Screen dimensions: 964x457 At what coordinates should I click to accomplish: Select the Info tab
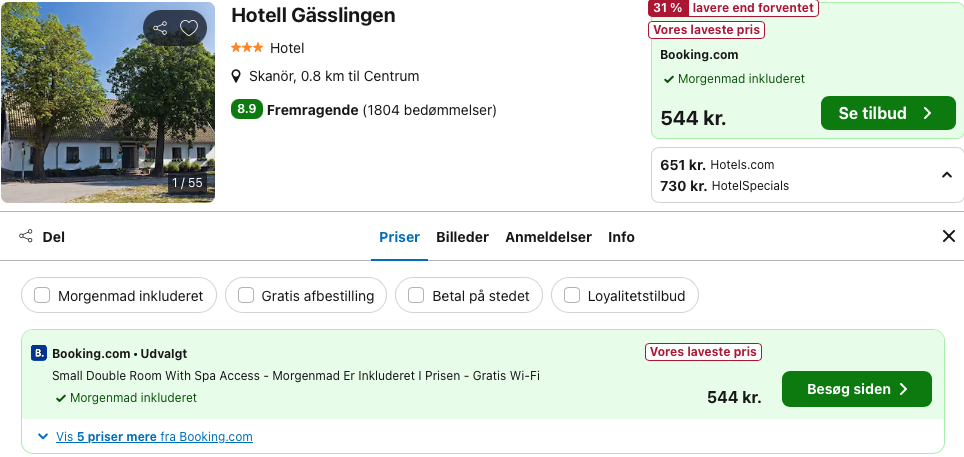(621, 237)
